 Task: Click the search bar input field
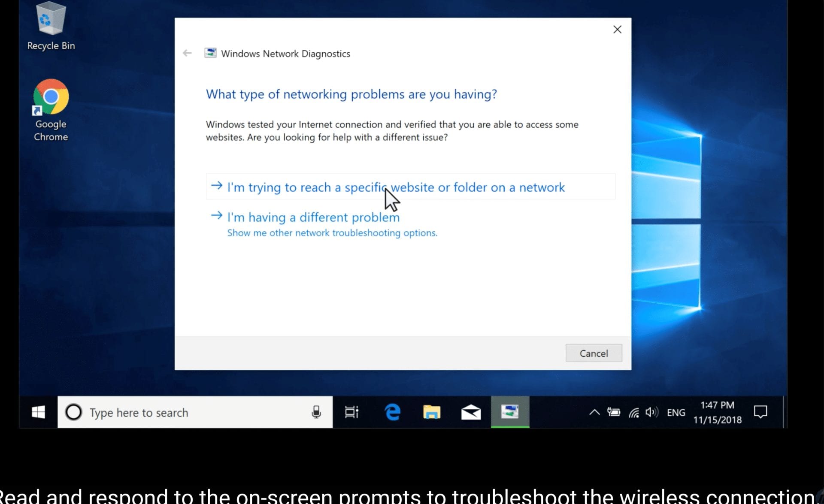194,412
